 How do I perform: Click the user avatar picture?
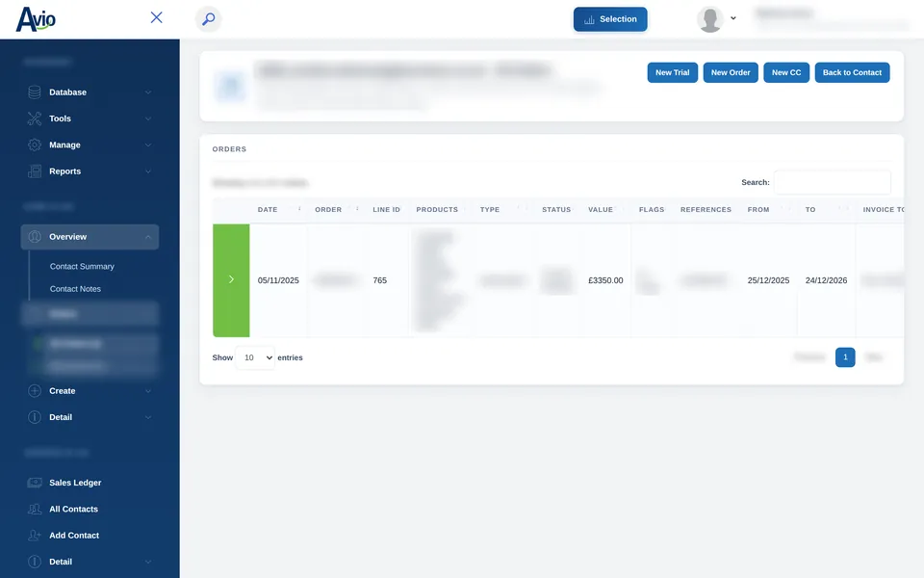pyautogui.click(x=710, y=19)
